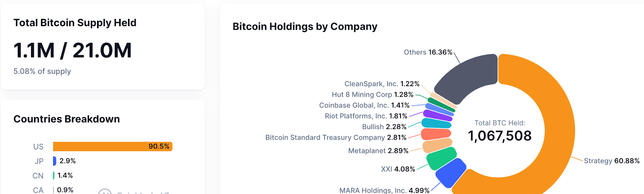
Task: Click the Strategy 60.88% label
Action: click(612, 161)
